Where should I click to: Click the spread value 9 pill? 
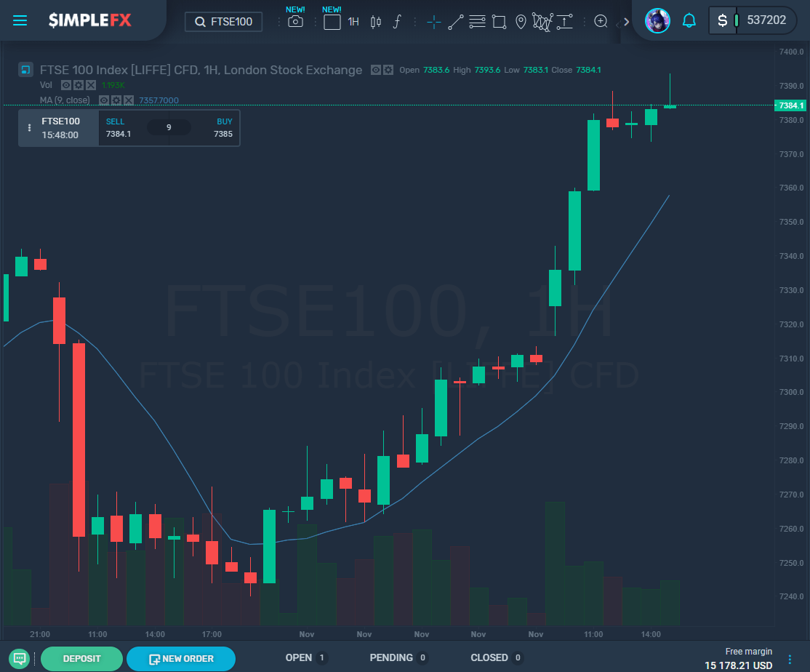click(169, 127)
